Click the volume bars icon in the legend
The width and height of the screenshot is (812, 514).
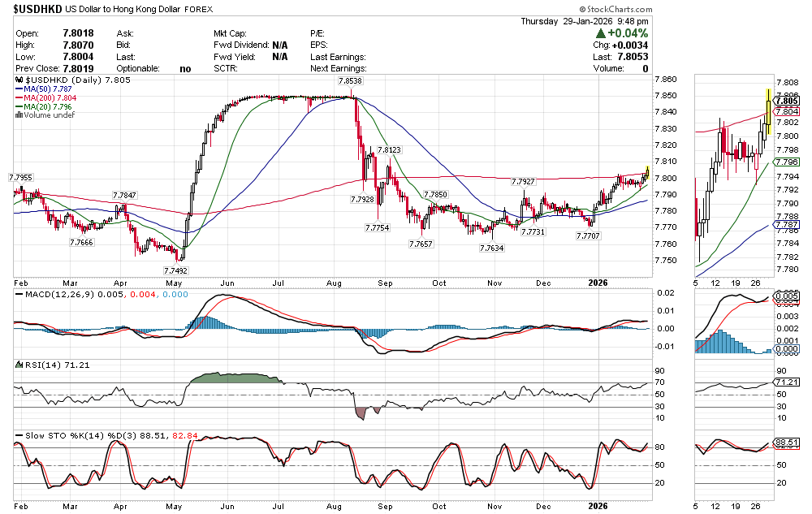pyautogui.click(x=19, y=115)
